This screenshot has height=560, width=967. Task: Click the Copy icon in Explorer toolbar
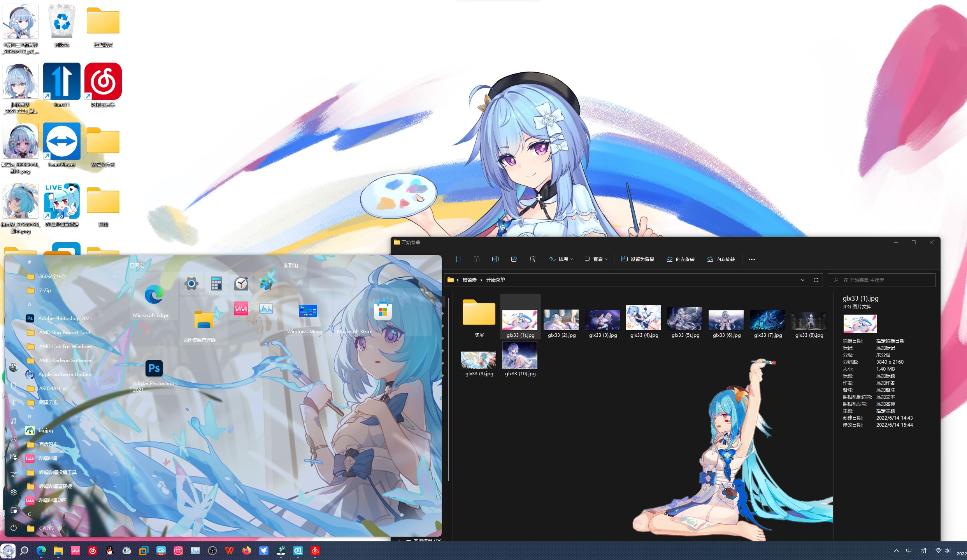point(458,259)
